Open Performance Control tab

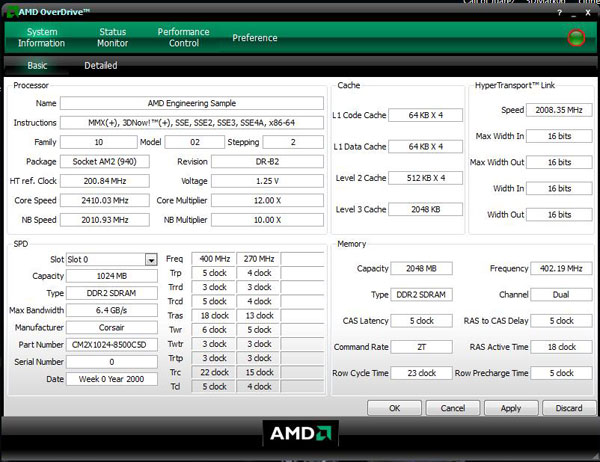coord(184,38)
